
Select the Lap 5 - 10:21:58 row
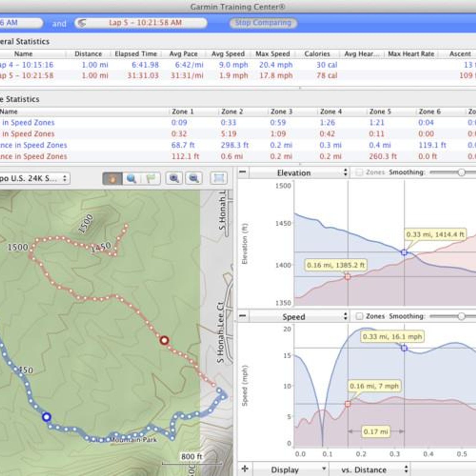point(238,76)
